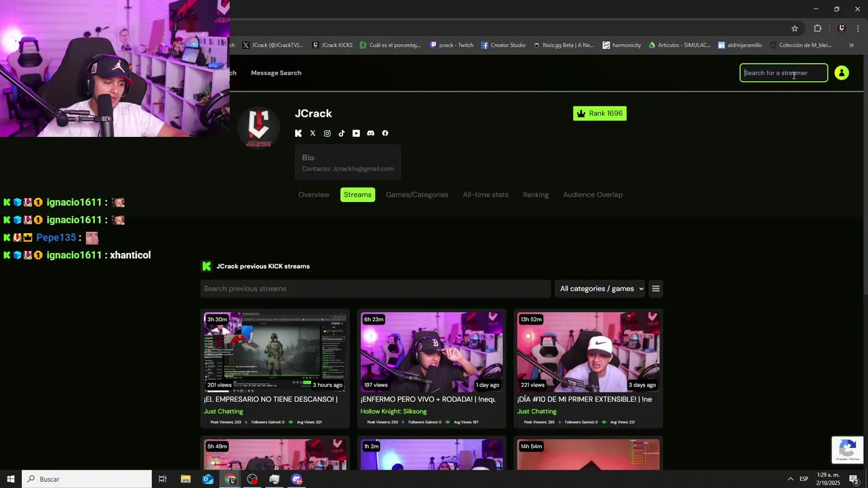
Task: Open the 13h 52m stream thumbnail
Action: click(588, 352)
